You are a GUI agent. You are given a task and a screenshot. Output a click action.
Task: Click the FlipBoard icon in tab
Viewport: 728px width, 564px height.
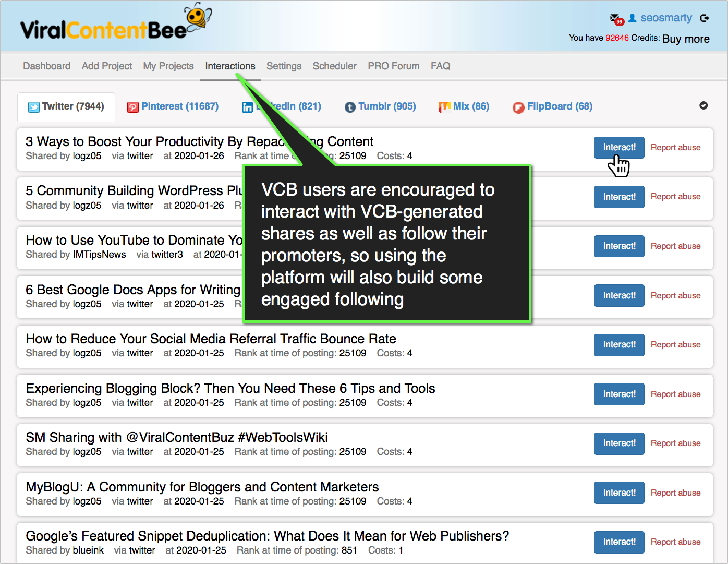pyautogui.click(x=518, y=107)
